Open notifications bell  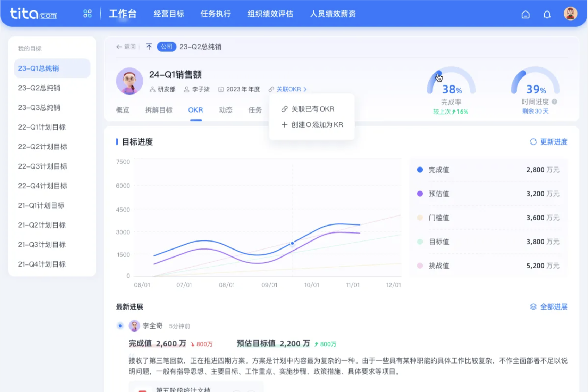(547, 14)
